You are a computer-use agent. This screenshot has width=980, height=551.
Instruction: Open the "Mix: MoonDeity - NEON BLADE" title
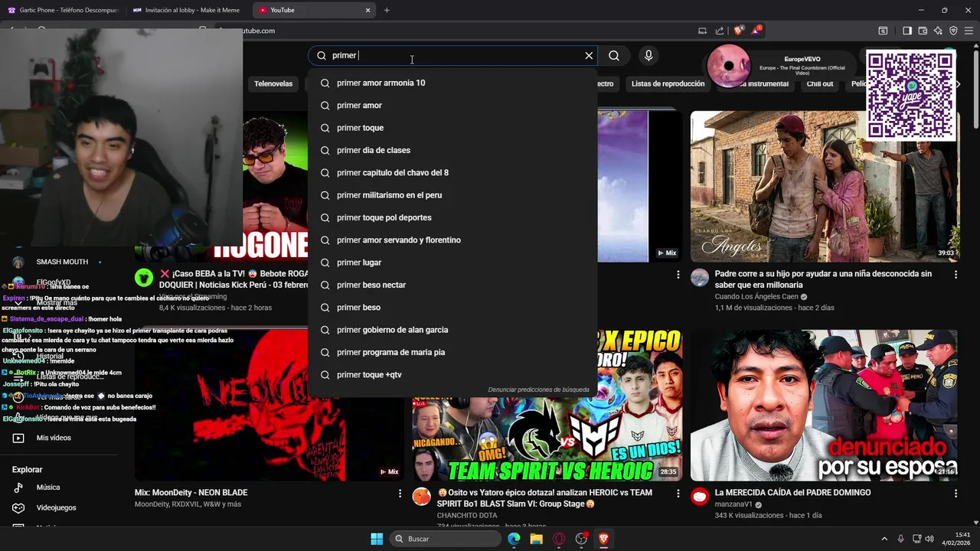click(191, 493)
